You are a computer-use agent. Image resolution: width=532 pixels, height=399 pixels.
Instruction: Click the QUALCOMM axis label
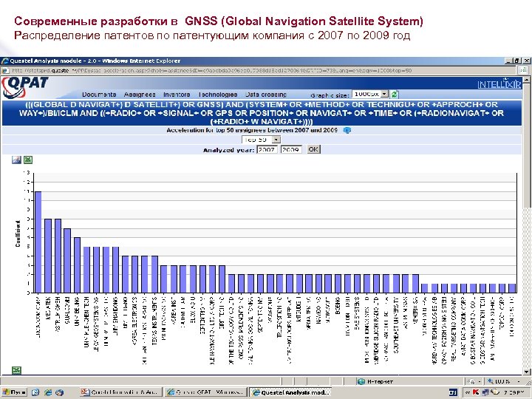click(67, 310)
